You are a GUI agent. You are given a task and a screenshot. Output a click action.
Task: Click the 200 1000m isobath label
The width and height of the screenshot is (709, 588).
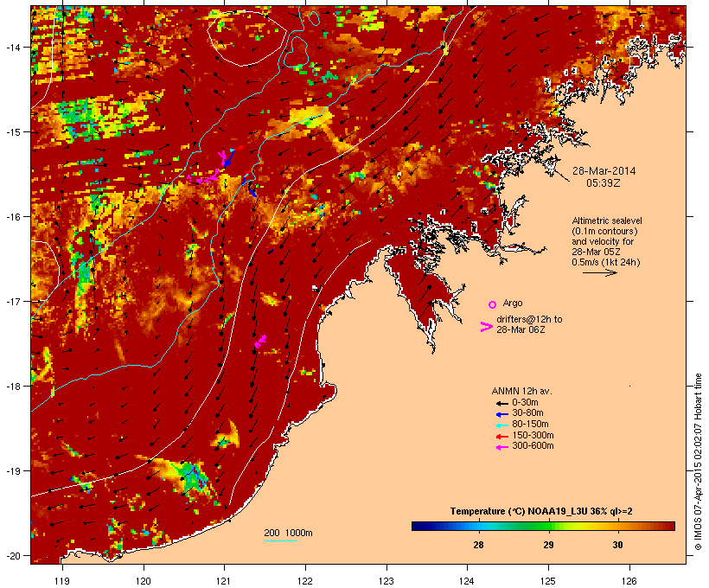(x=288, y=533)
